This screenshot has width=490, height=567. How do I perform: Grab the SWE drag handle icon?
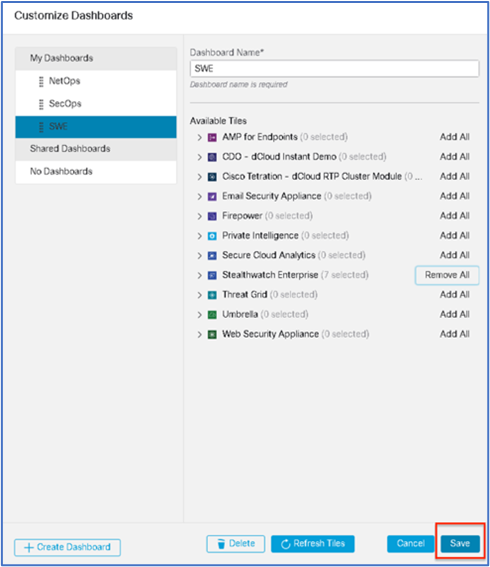coord(41,127)
